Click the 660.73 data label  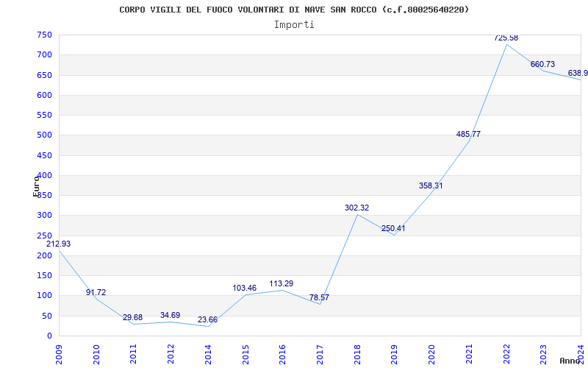point(542,64)
